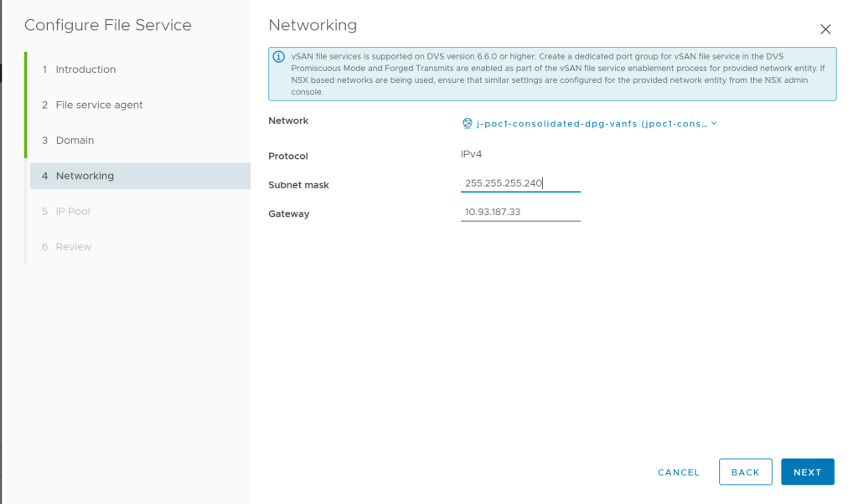Click the Gateway field label
Image resolution: width=858 pixels, height=504 pixels.
(x=288, y=214)
